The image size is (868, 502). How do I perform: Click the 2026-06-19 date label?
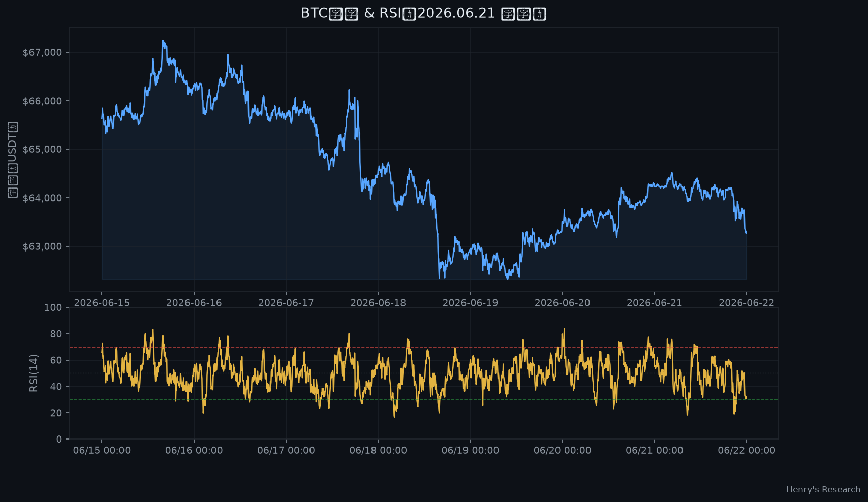pos(470,303)
